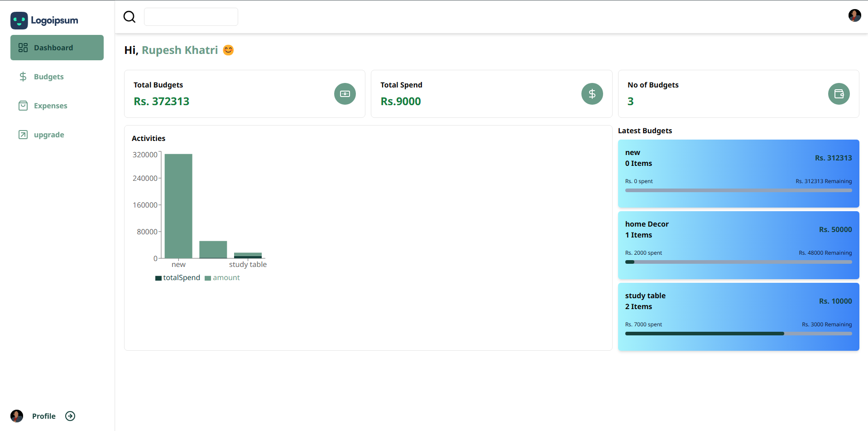Click the 'Rs. 10000' budget amount
The width and height of the screenshot is (868, 431).
click(835, 301)
